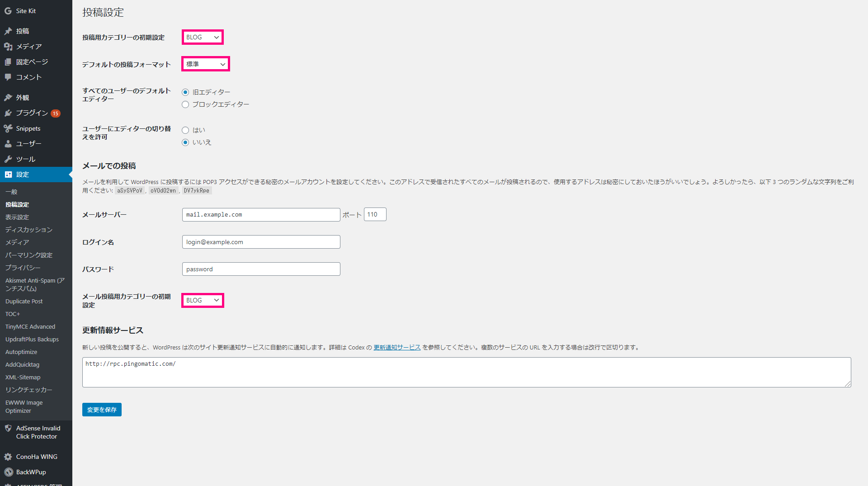Click the 変更を保存 button
The height and width of the screenshot is (486, 868).
102,410
